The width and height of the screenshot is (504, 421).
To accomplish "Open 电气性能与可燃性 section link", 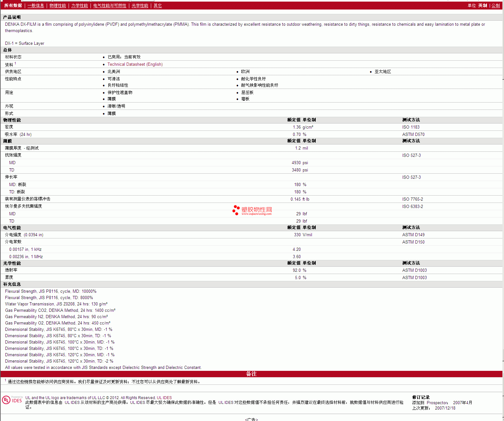I will (110, 6).
